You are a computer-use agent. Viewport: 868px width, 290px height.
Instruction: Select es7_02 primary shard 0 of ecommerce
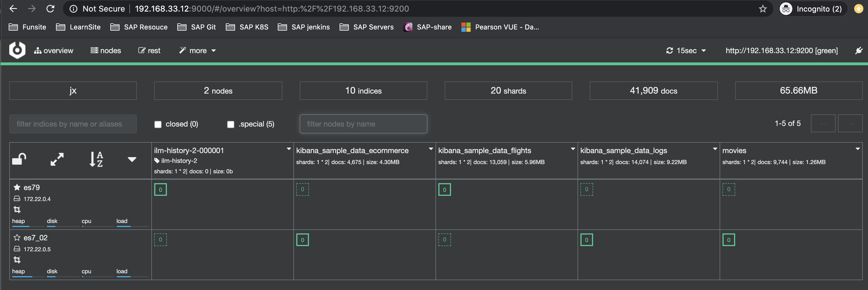click(x=303, y=240)
